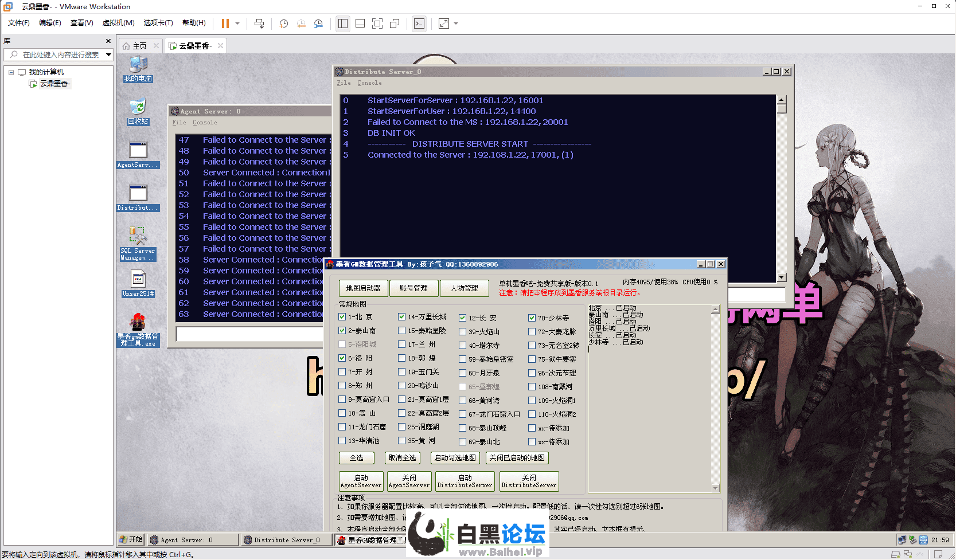
Task: Uncheck the 1-北京 map checkbox
Action: pyautogui.click(x=342, y=317)
